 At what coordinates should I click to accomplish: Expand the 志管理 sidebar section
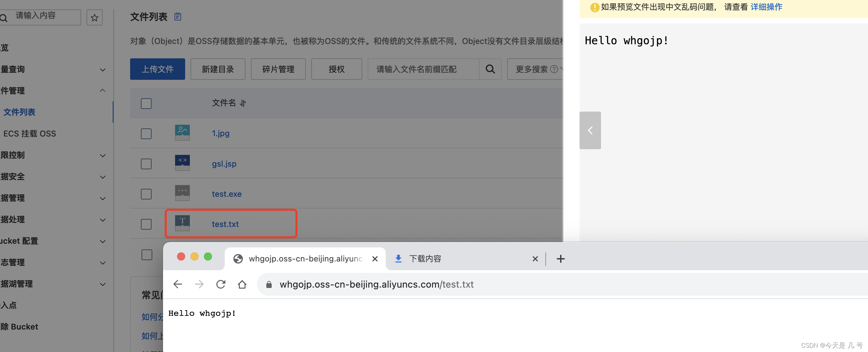[x=103, y=263]
